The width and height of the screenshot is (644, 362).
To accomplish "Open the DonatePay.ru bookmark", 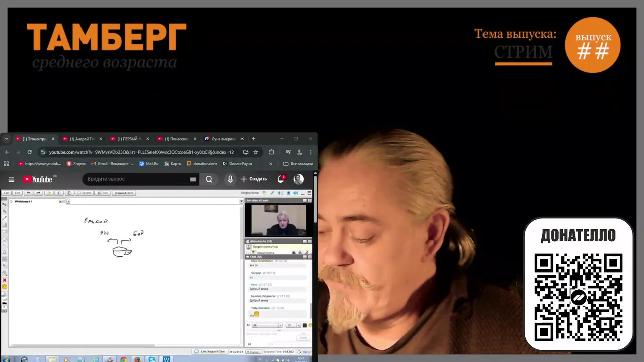I will tap(237, 163).
